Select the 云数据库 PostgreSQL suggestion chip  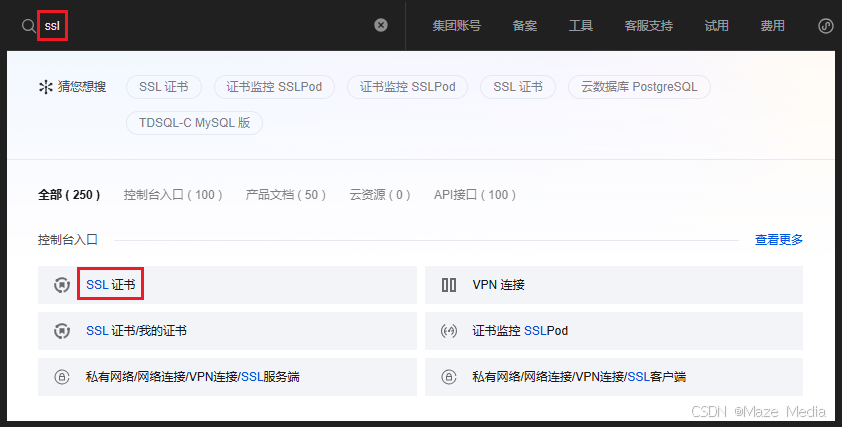[x=639, y=87]
